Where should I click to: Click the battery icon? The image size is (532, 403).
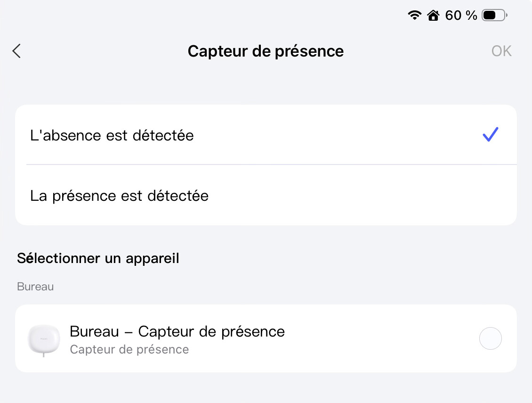[493, 16]
